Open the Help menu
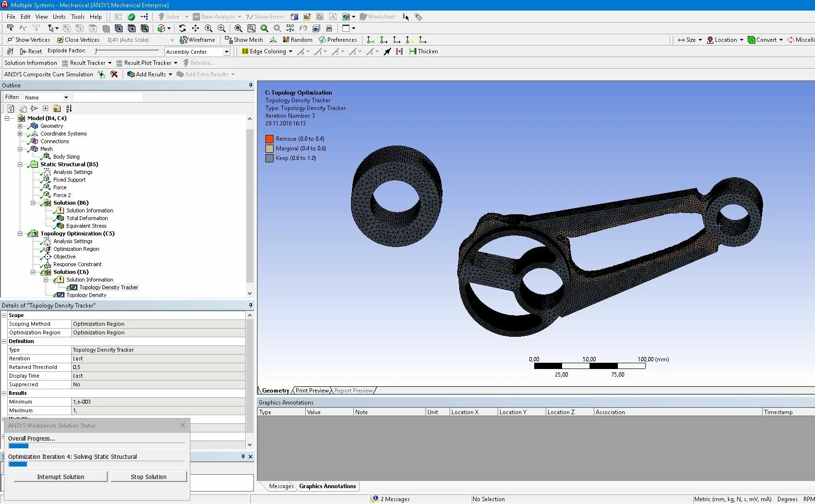This screenshot has width=815, height=504. pyautogui.click(x=96, y=17)
